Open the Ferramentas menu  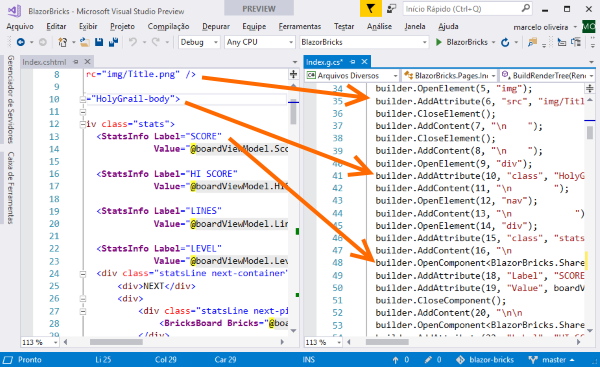pos(300,26)
